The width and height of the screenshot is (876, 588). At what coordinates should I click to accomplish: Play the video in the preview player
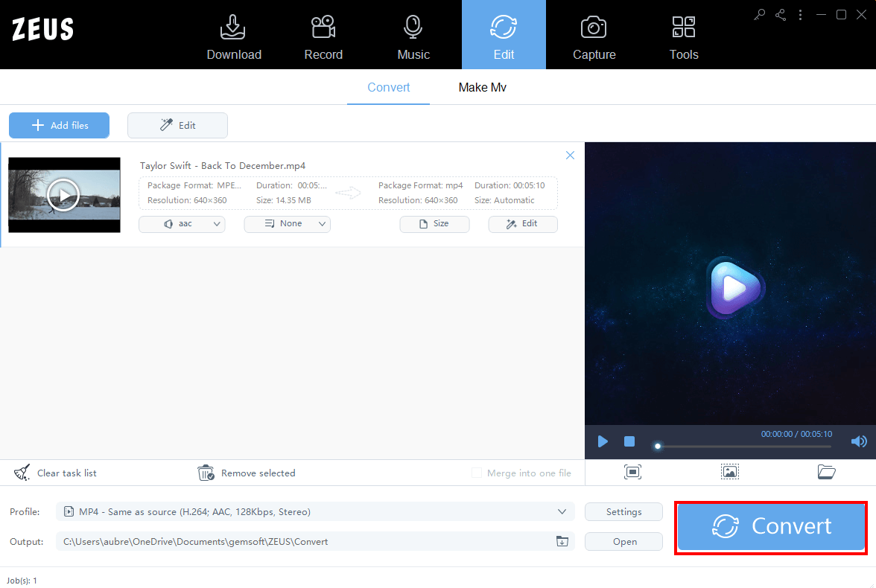602,441
